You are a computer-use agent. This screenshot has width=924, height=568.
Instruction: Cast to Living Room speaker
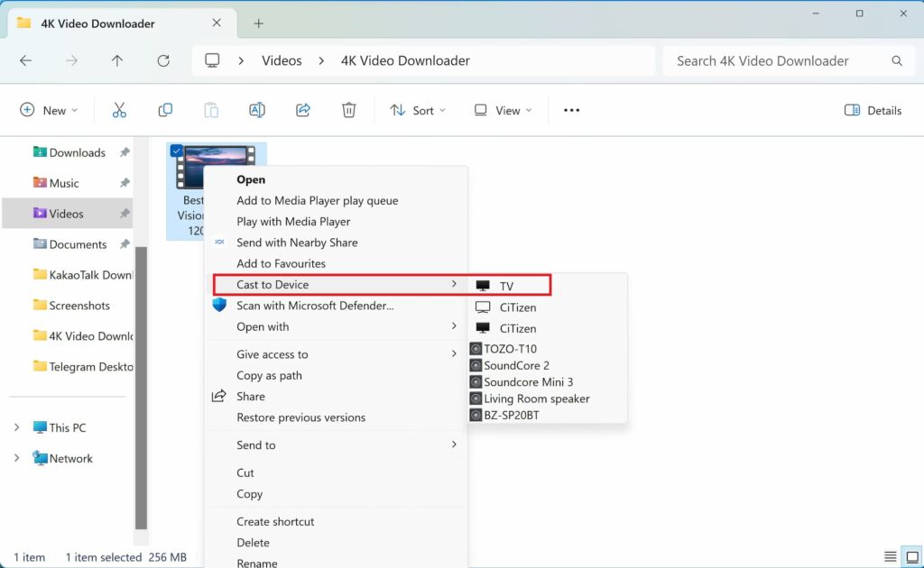click(547, 398)
